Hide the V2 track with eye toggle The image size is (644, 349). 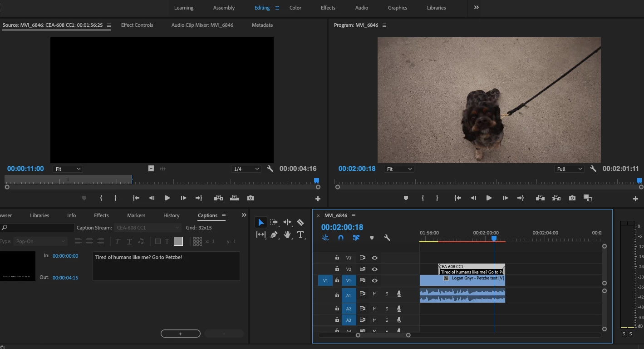374,269
